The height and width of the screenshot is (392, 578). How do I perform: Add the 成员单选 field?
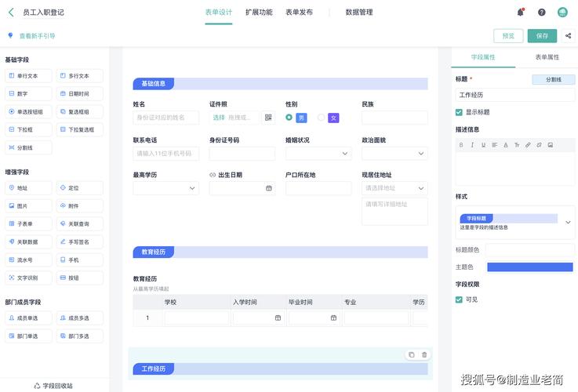[x=28, y=318]
